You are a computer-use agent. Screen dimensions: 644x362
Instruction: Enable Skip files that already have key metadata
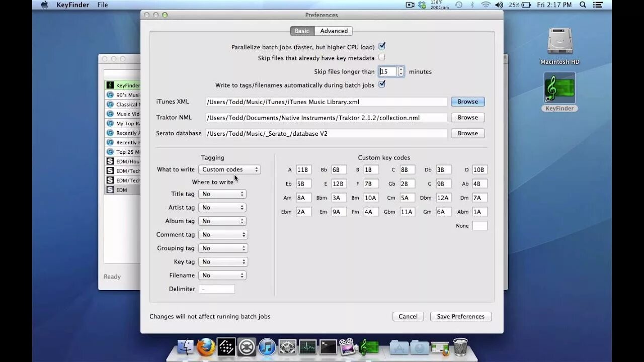click(382, 57)
